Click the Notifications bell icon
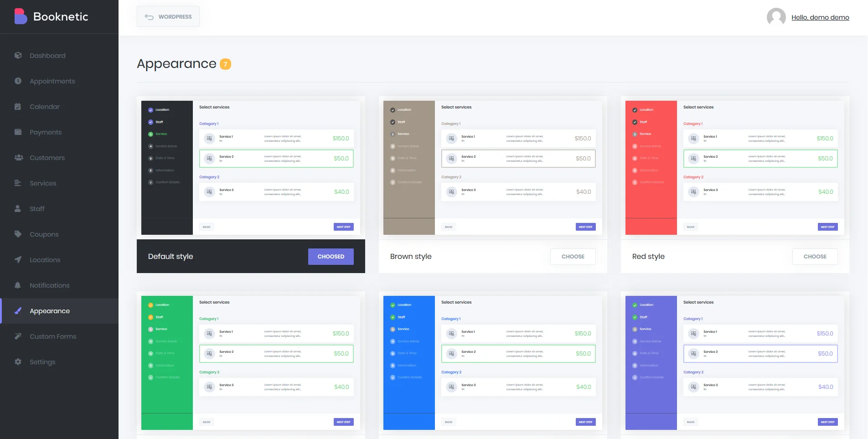This screenshot has width=868, height=439. coord(18,285)
